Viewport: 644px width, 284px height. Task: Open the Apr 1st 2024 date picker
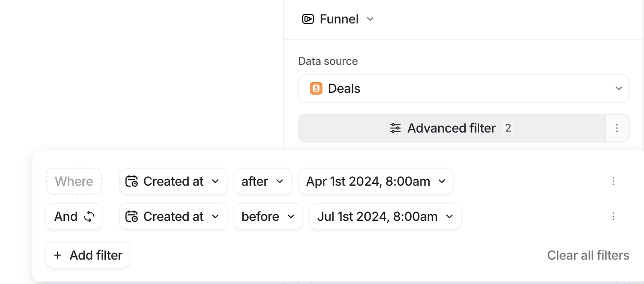pos(375,181)
